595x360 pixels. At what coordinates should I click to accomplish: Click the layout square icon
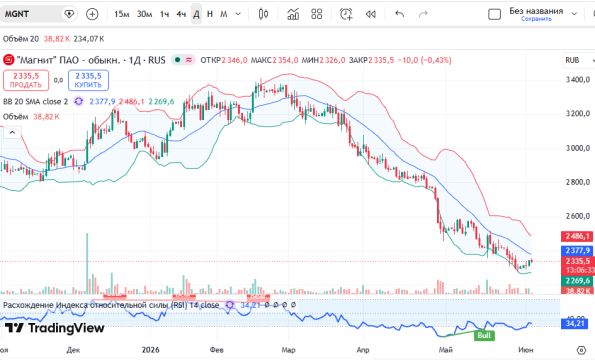pyautogui.click(x=494, y=14)
